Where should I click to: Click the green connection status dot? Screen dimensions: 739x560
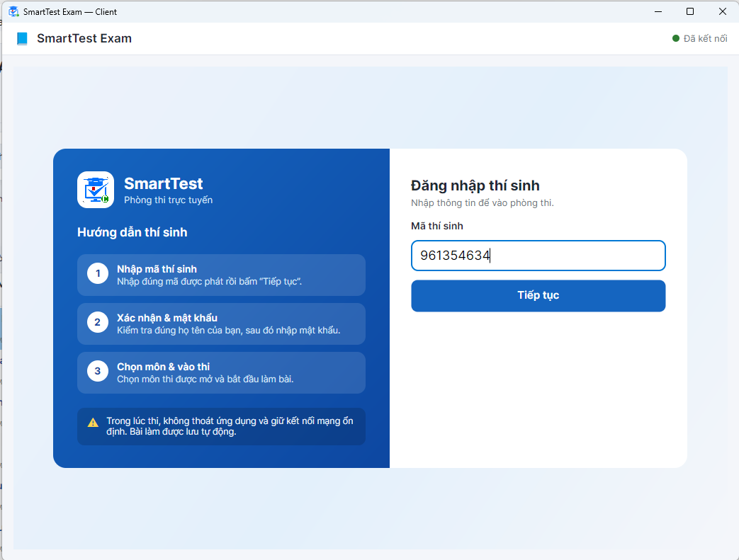(675, 39)
